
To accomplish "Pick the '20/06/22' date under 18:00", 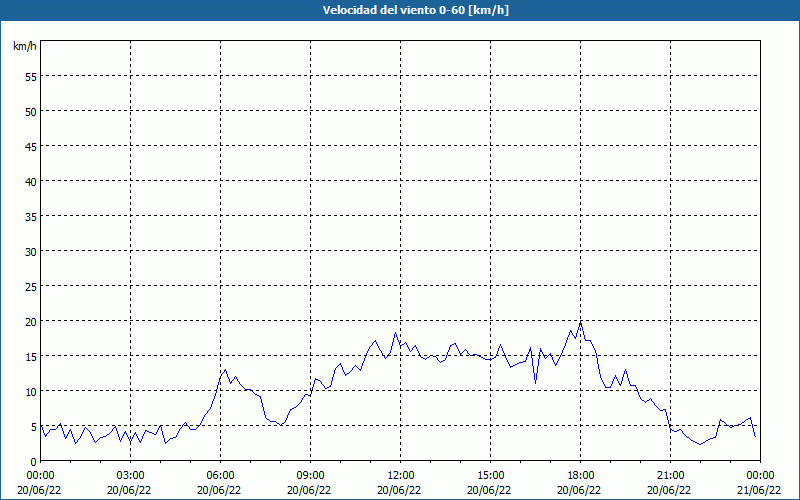I will pyautogui.click(x=579, y=490).
